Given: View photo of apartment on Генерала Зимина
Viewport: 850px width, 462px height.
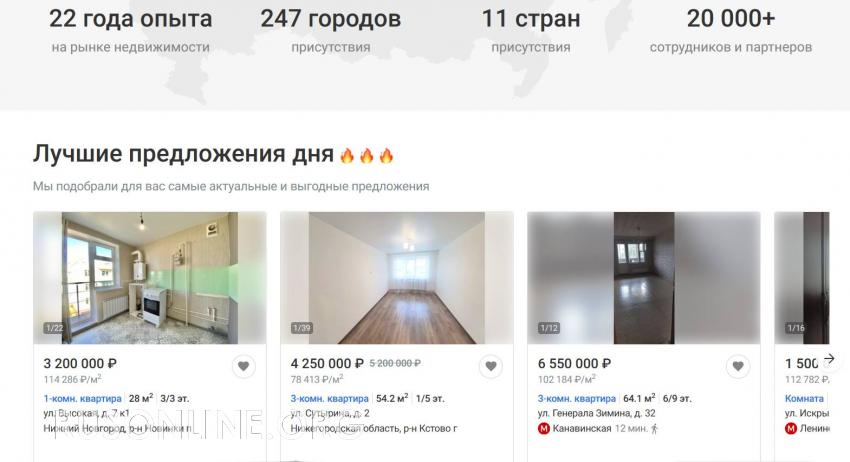Looking at the screenshot, I should tap(644, 278).
